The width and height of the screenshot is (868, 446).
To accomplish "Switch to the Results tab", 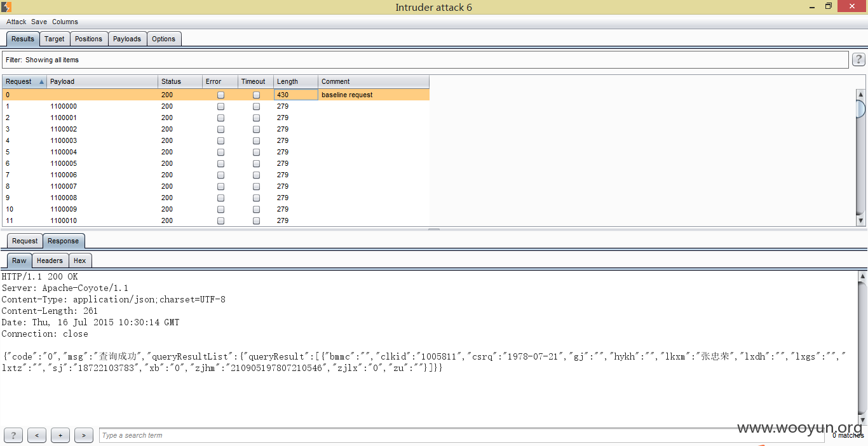I will point(23,39).
